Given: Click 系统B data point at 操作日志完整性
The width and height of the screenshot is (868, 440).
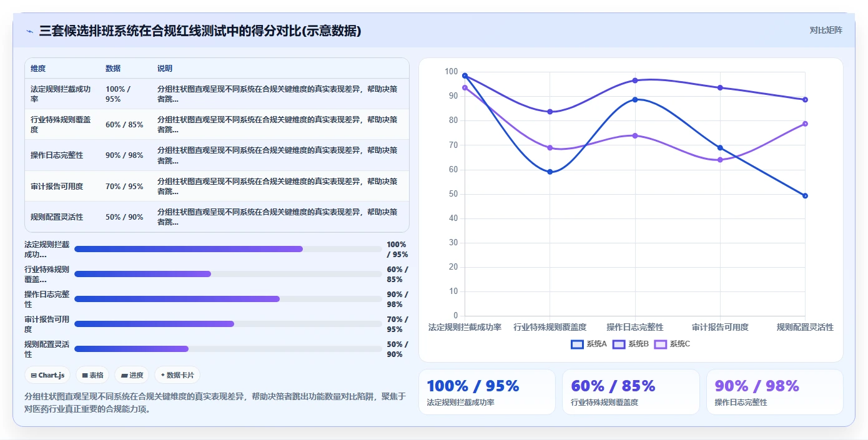Looking at the screenshot, I should click(635, 81).
